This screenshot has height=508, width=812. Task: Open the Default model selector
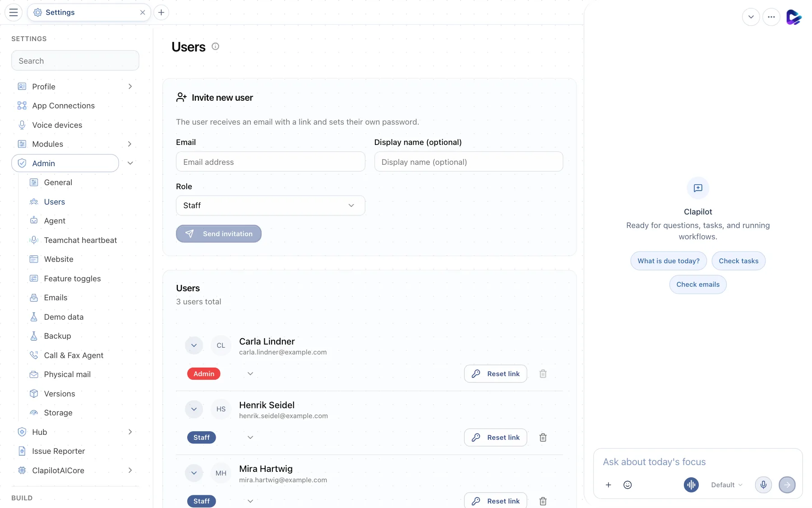[x=727, y=485]
